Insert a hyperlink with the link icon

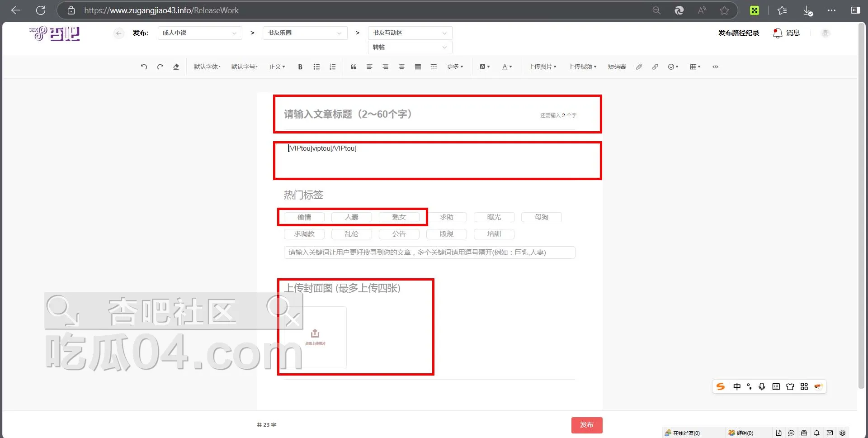(x=655, y=67)
